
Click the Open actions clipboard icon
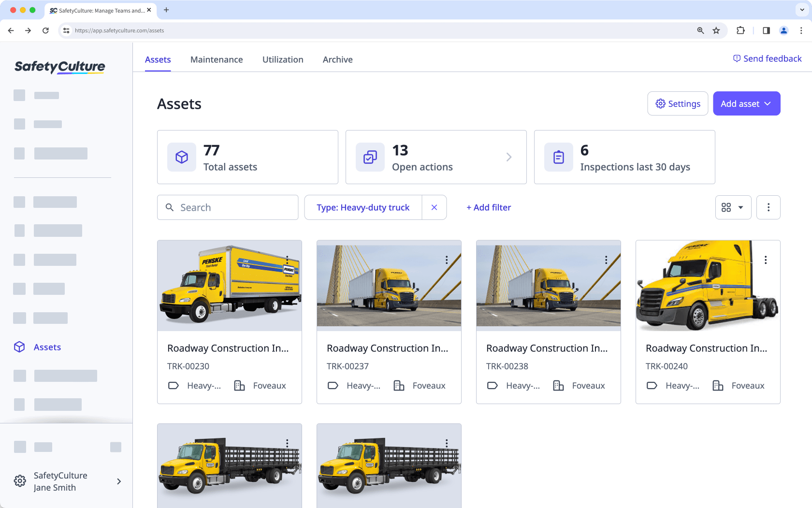coord(370,157)
